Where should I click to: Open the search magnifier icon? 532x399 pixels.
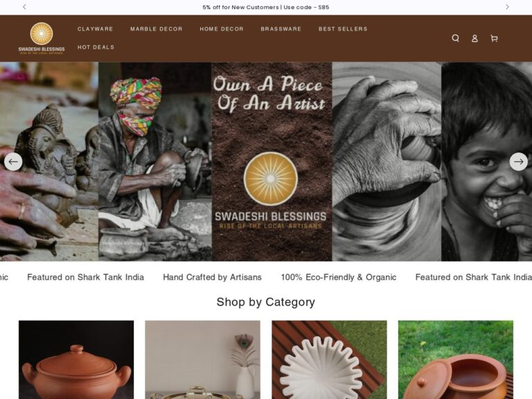[455, 38]
